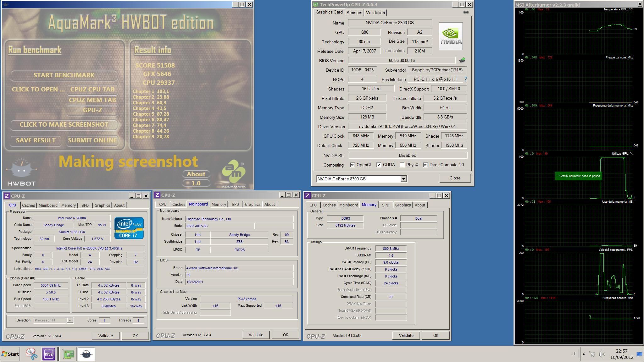Click the Driver Version field in GPU-Z

(407, 126)
